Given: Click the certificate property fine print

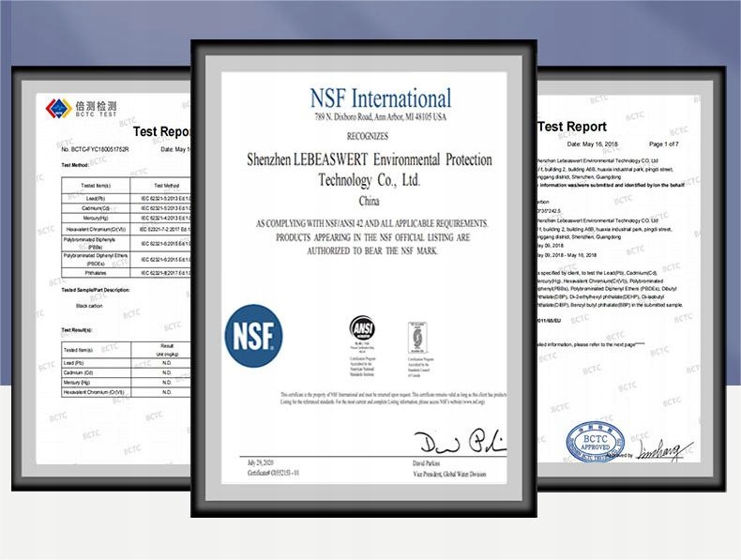Looking at the screenshot, I should [x=393, y=398].
